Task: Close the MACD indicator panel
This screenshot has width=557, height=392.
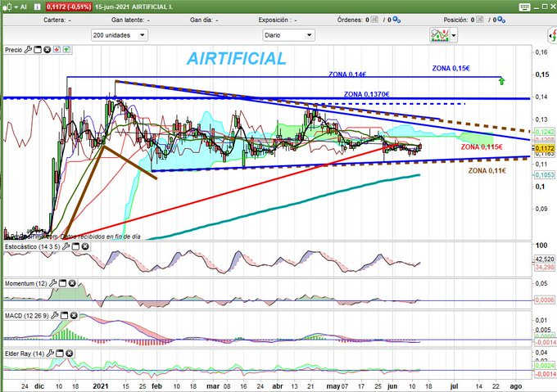Action: click(x=74, y=315)
